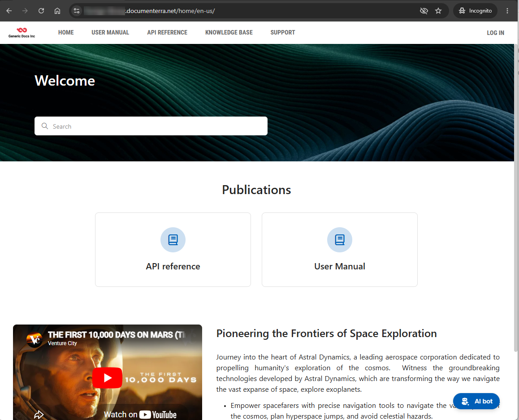519x420 pixels.
Task: Click the page vertical scrollbar
Action: [516, 198]
